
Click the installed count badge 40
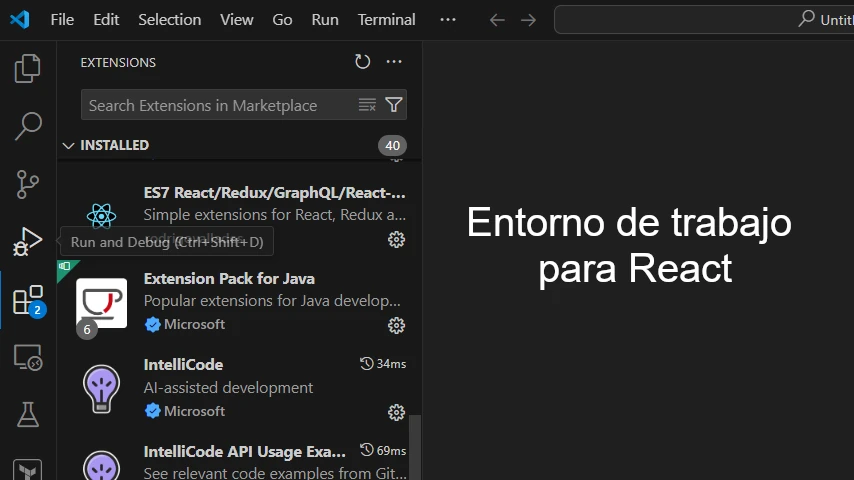(392, 145)
